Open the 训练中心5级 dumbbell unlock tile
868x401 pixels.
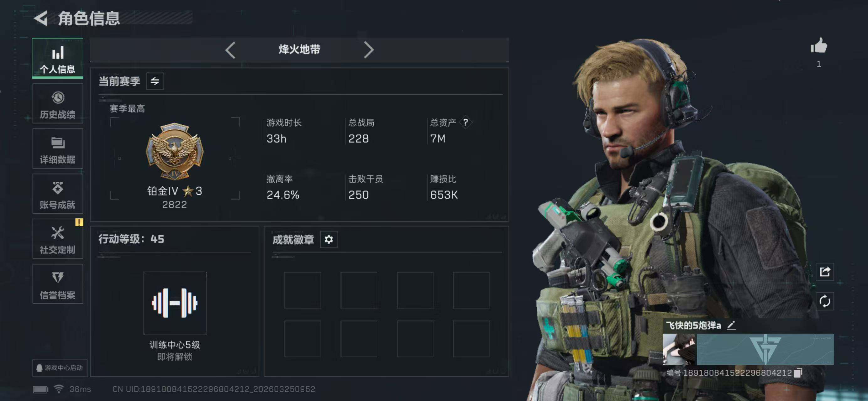[175, 303]
